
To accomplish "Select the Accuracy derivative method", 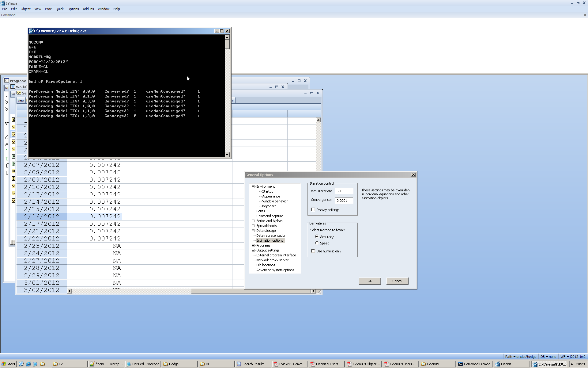I will click(317, 236).
